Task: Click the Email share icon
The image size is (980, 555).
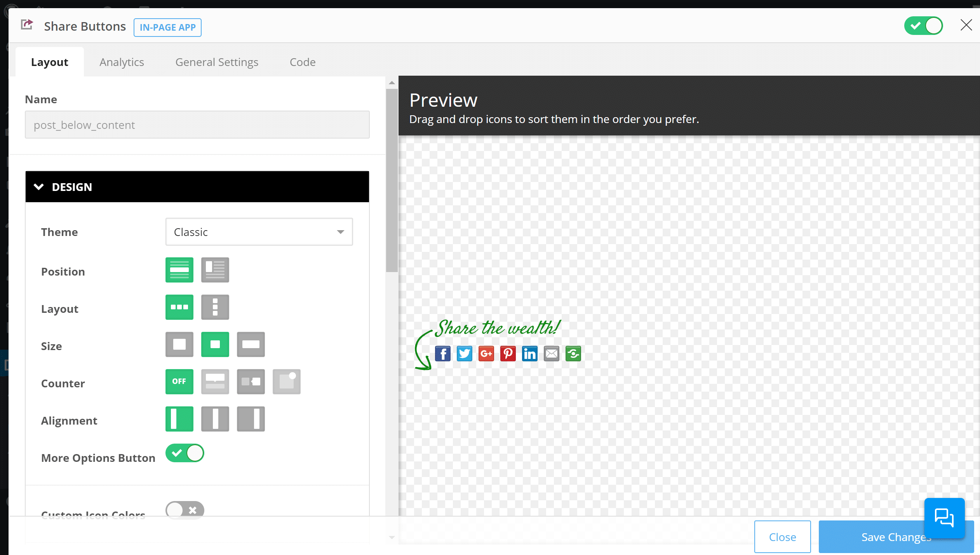Action: 551,353
